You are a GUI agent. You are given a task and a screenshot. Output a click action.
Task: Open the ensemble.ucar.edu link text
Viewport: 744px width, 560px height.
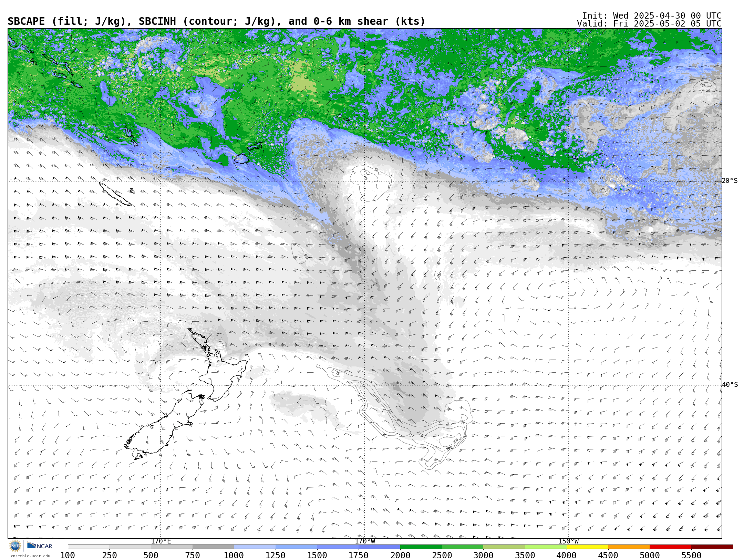(30, 556)
